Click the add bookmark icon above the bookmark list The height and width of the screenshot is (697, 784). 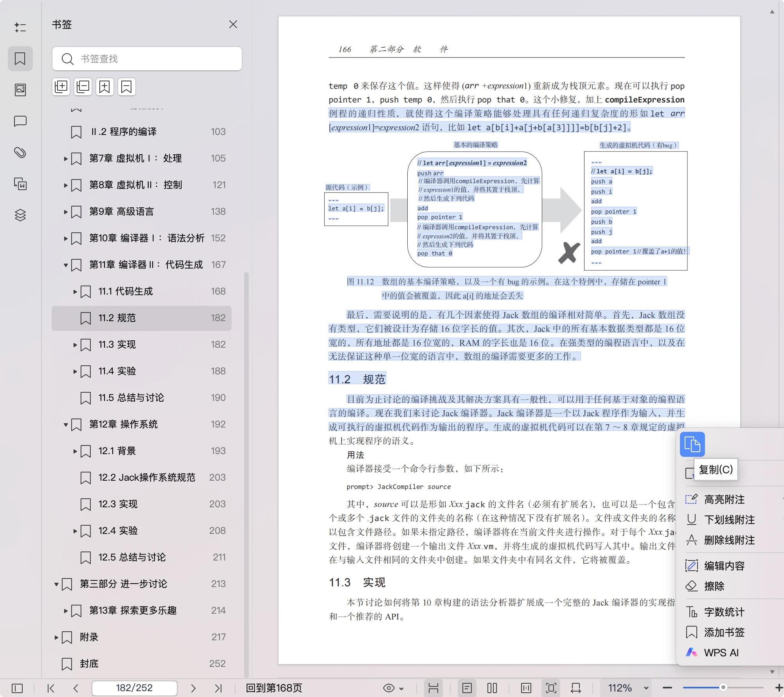pyautogui.click(x=104, y=86)
